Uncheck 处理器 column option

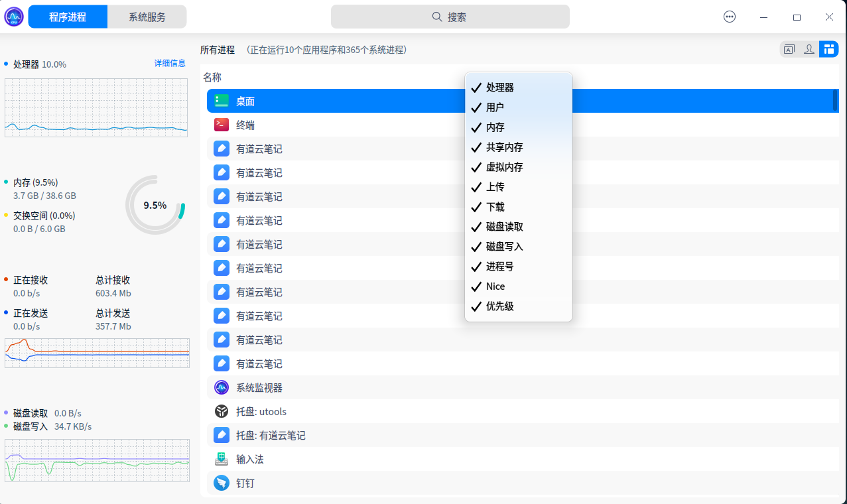click(x=519, y=88)
